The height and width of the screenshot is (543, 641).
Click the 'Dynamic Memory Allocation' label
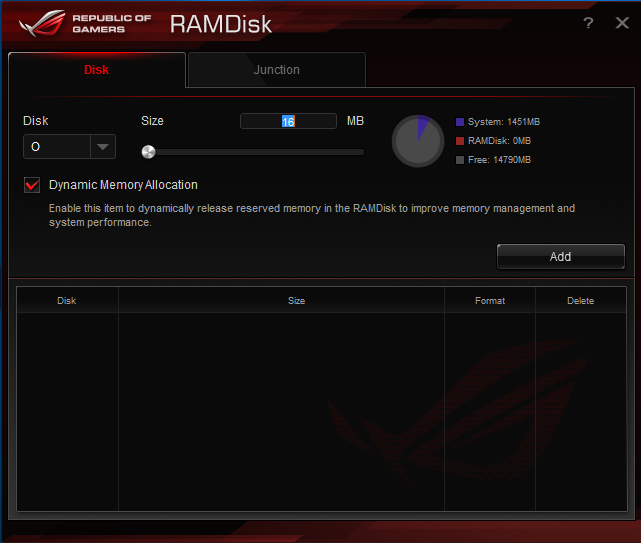(123, 185)
